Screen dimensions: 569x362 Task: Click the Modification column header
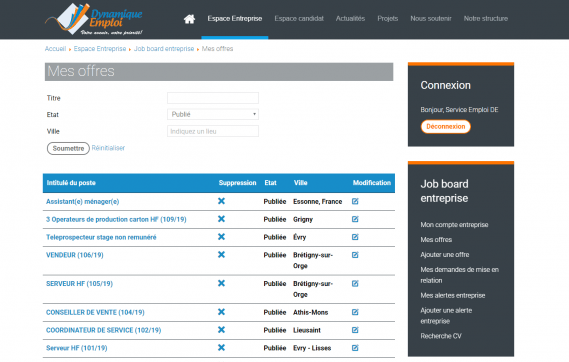(x=372, y=183)
